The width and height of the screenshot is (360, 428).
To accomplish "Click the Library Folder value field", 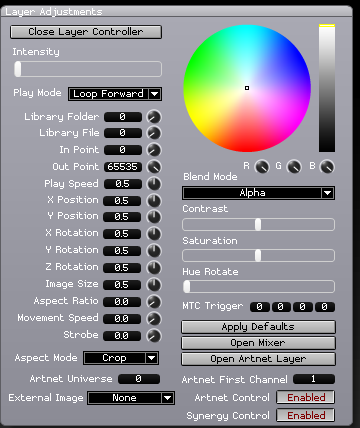I will click(x=123, y=117).
